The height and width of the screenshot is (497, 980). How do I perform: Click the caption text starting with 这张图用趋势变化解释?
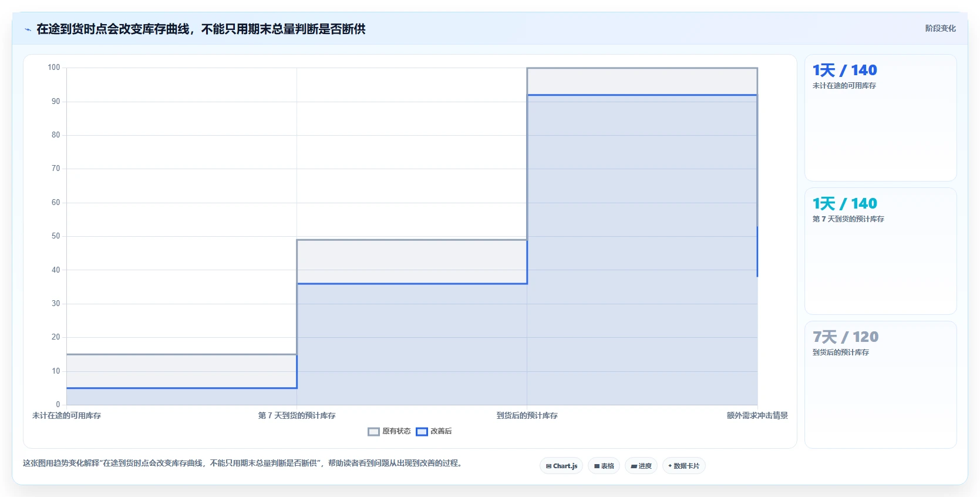click(x=243, y=463)
